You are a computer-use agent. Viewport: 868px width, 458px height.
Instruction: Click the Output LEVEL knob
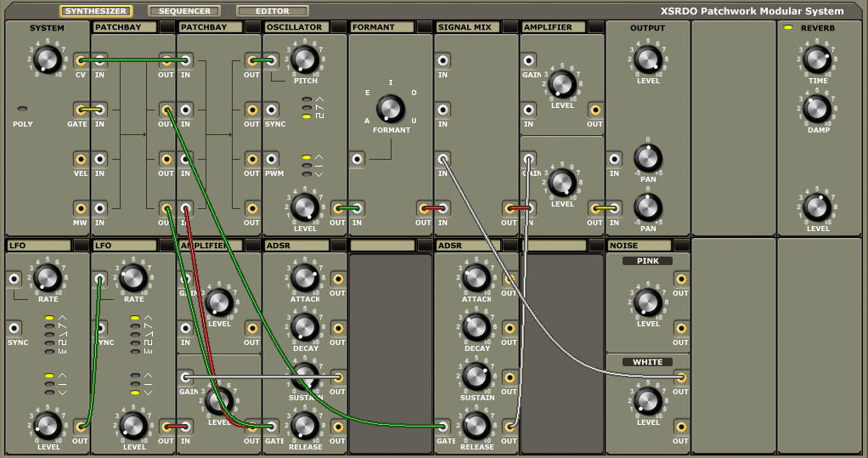point(648,59)
